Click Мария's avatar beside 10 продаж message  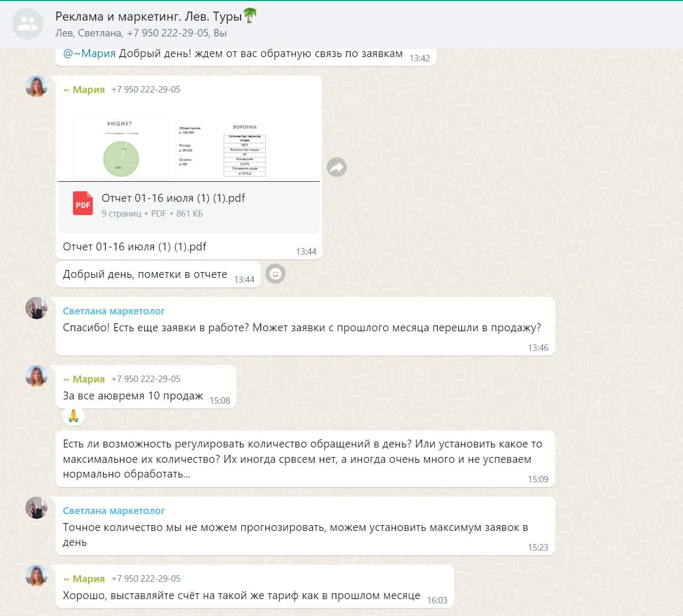[36, 376]
